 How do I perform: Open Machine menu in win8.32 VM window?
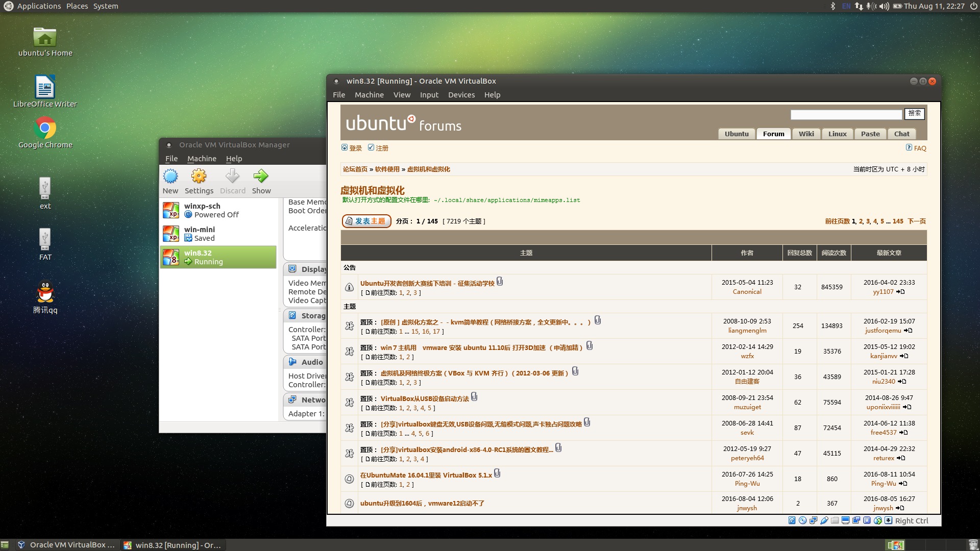tap(369, 95)
